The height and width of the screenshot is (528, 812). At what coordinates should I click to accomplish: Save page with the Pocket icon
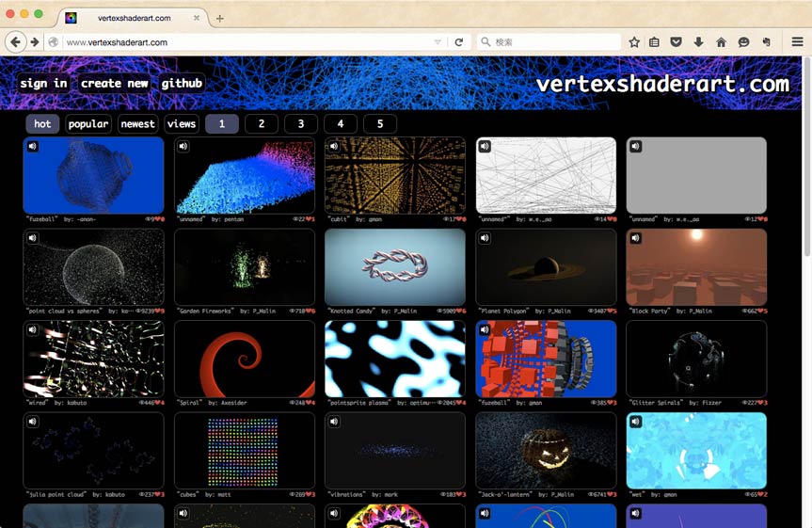click(x=676, y=42)
